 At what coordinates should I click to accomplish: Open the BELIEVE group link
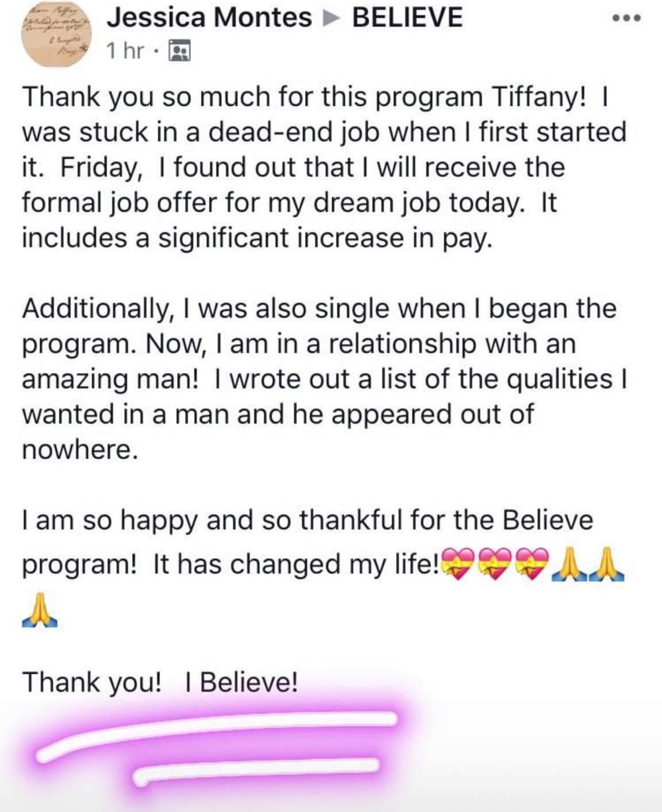coord(407,18)
